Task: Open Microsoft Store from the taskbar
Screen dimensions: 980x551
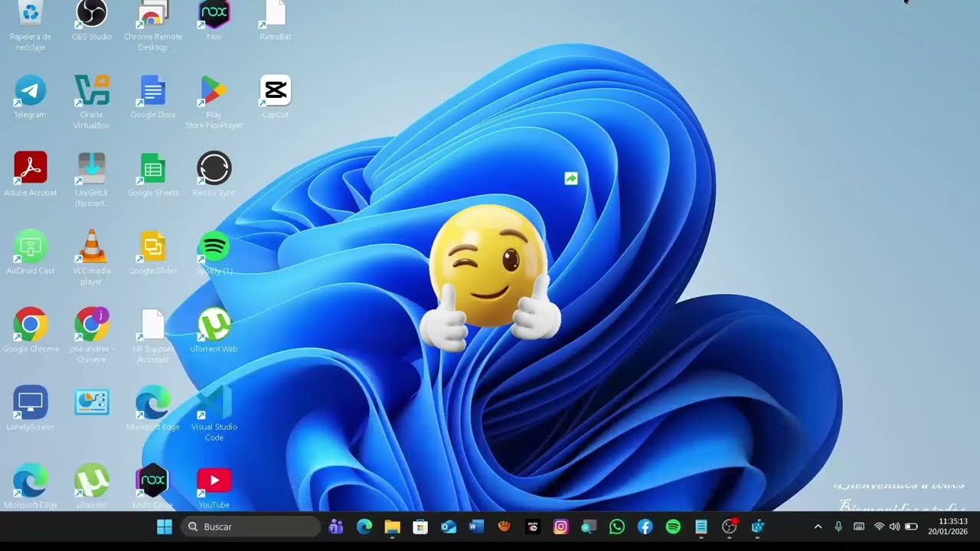Action: click(420, 527)
